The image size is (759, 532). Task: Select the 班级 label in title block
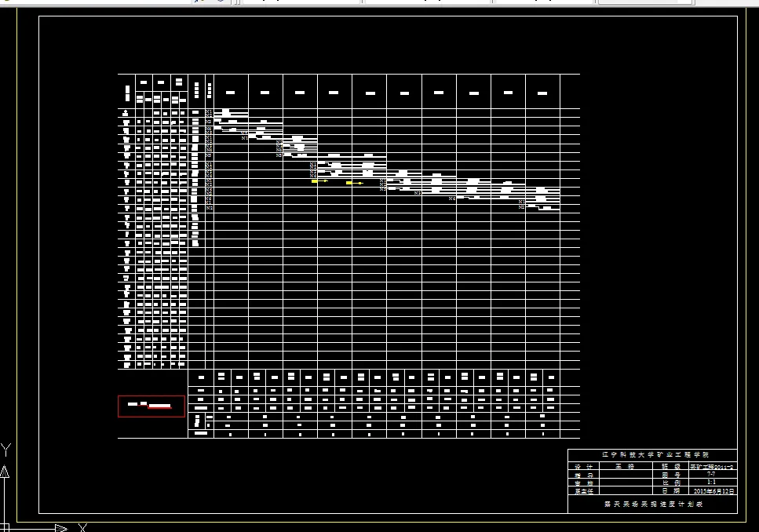pos(671,467)
